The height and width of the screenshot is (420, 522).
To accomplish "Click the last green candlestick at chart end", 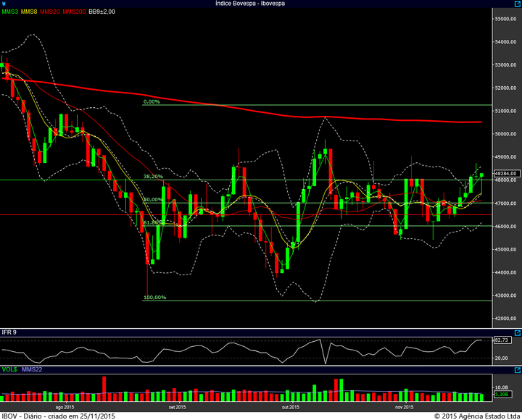I will (x=481, y=175).
